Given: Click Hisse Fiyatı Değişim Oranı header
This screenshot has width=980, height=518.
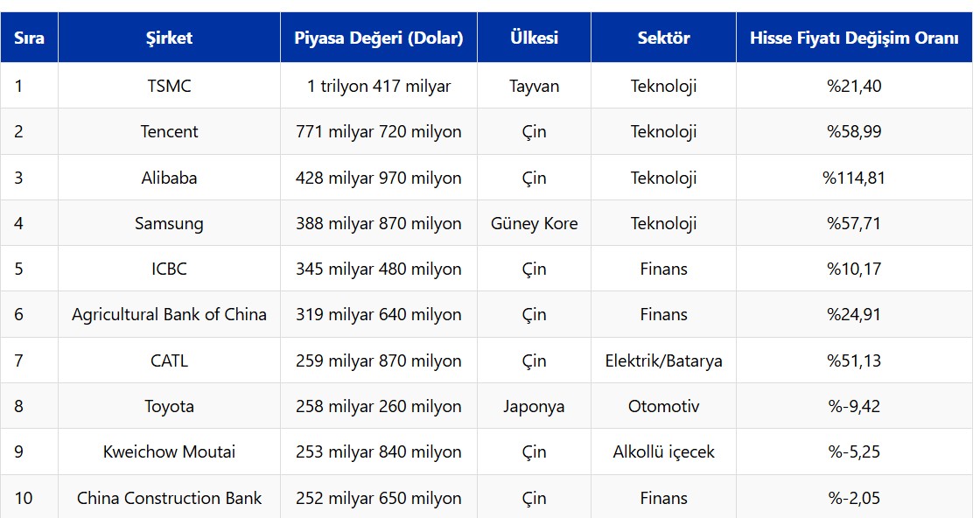Looking at the screenshot, I should pos(853,38).
